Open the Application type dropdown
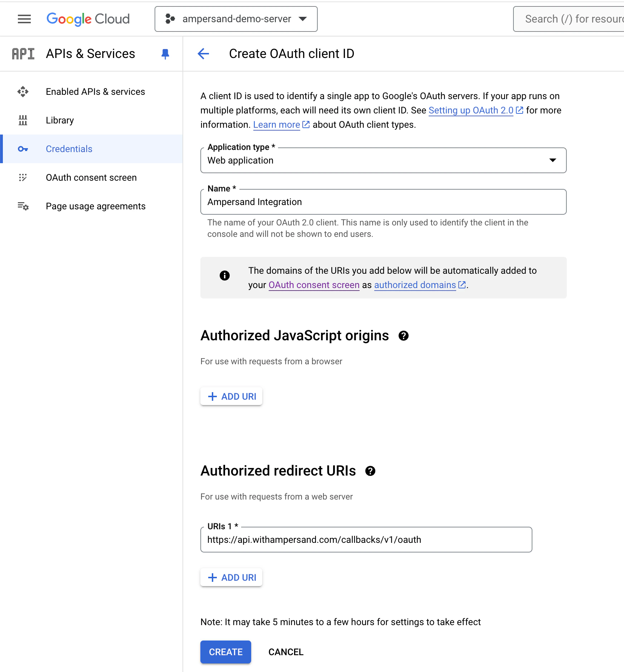This screenshot has width=624, height=672. (x=552, y=160)
